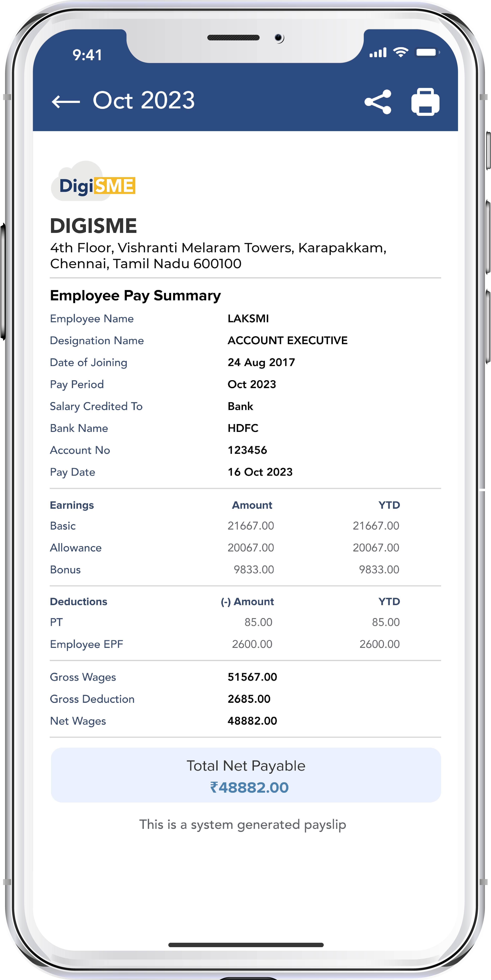The height and width of the screenshot is (980, 491).
Task: Tap the print payslip icon
Action: coord(425,102)
